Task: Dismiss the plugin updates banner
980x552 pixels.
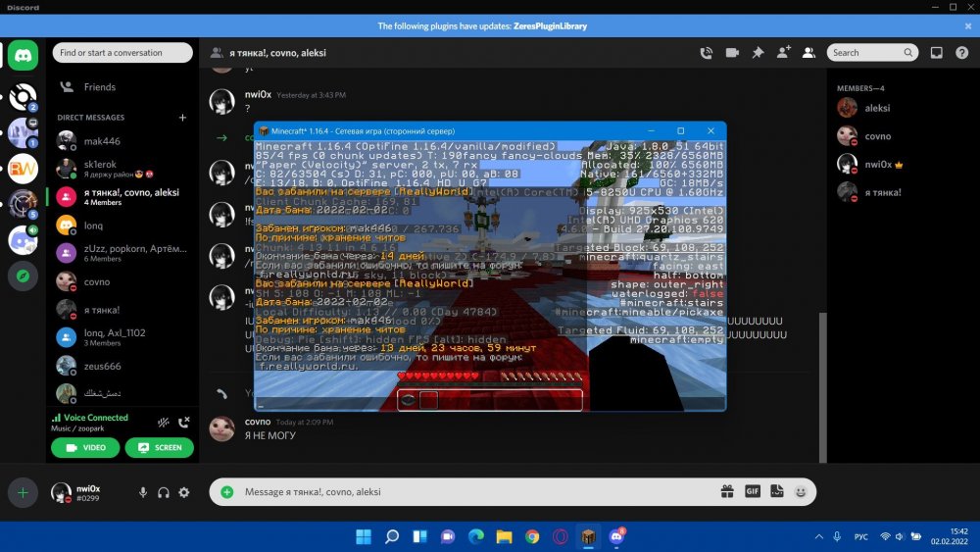Action: pyautogui.click(x=968, y=26)
